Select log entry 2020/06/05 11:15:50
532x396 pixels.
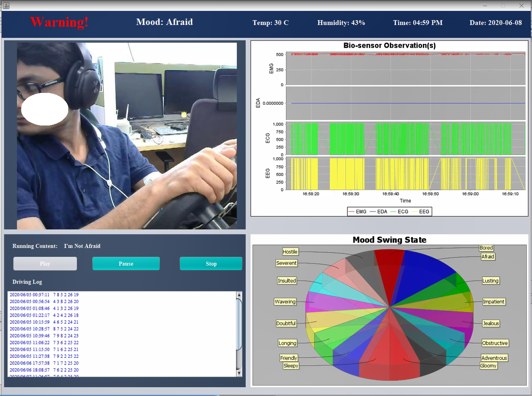tap(44, 350)
